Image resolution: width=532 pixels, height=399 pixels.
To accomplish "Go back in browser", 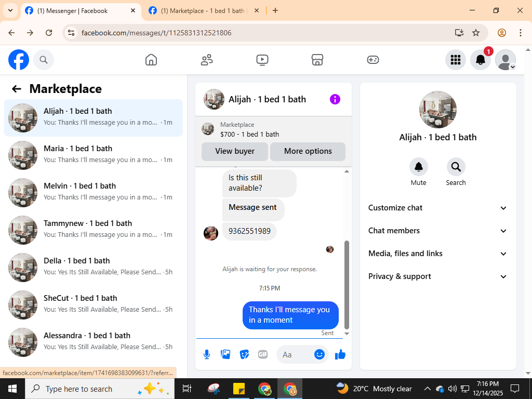I will point(11,33).
